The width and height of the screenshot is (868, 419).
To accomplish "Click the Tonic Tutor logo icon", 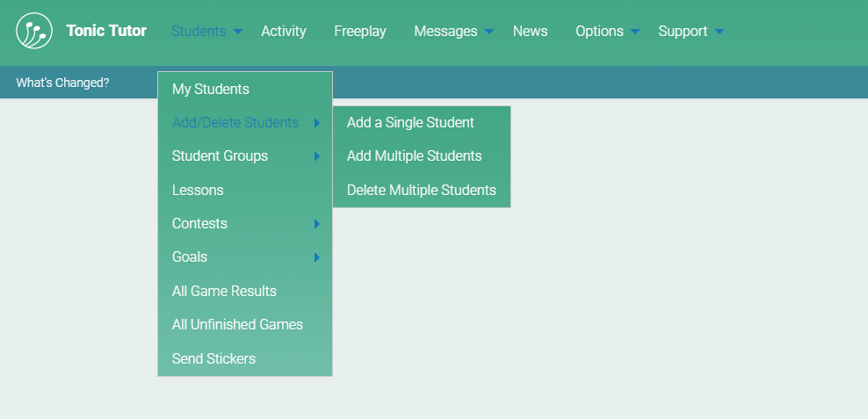I will coord(34,32).
